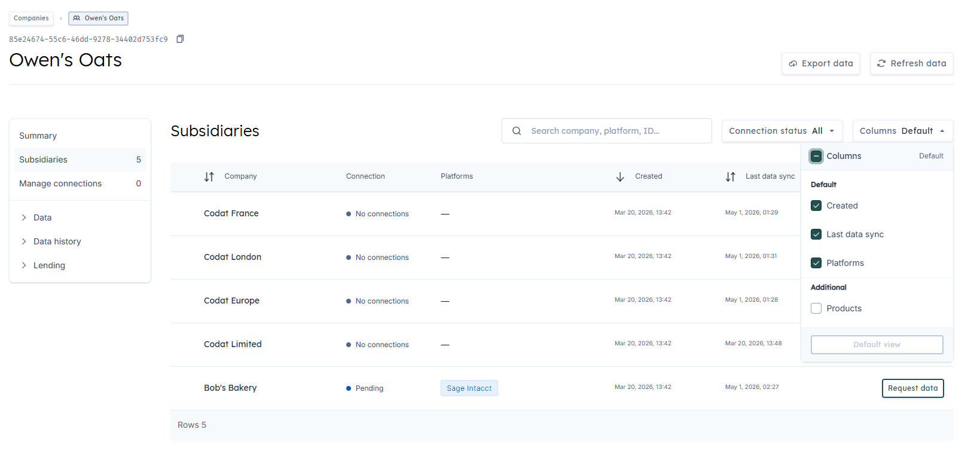Click the refresh arrows icon on Refresh data
This screenshot has width=980, height=469.
pyautogui.click(x=881, y=63)
